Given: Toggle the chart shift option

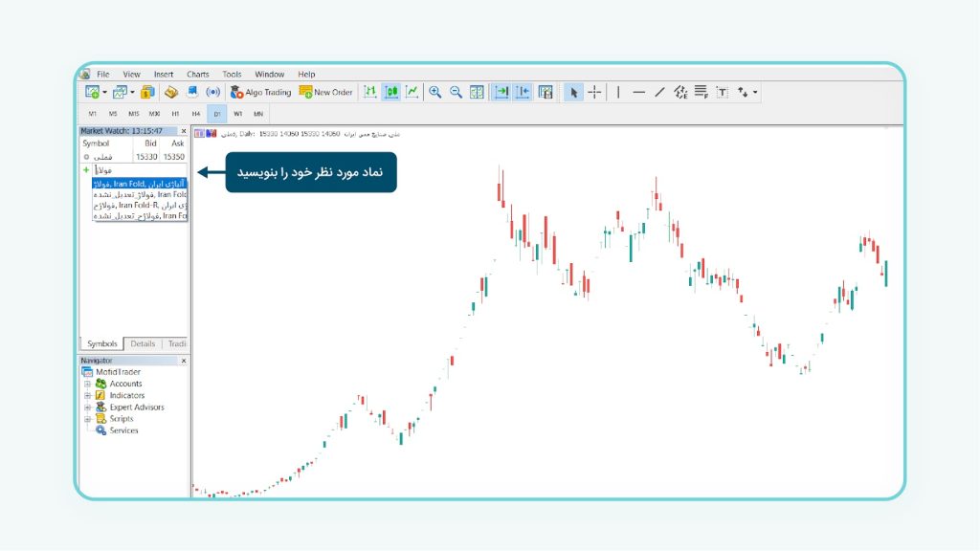Looking at the screenshot, I should pyautogui.click(x=523, y=92).
